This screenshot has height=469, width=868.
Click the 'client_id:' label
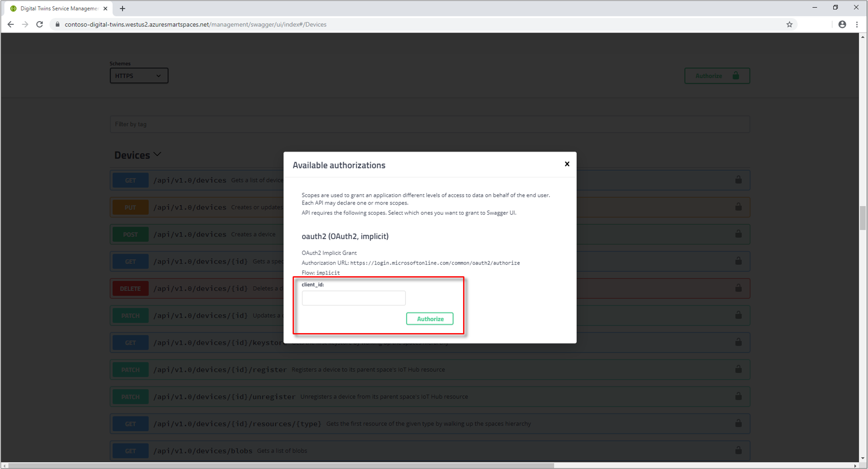point(313,284)
